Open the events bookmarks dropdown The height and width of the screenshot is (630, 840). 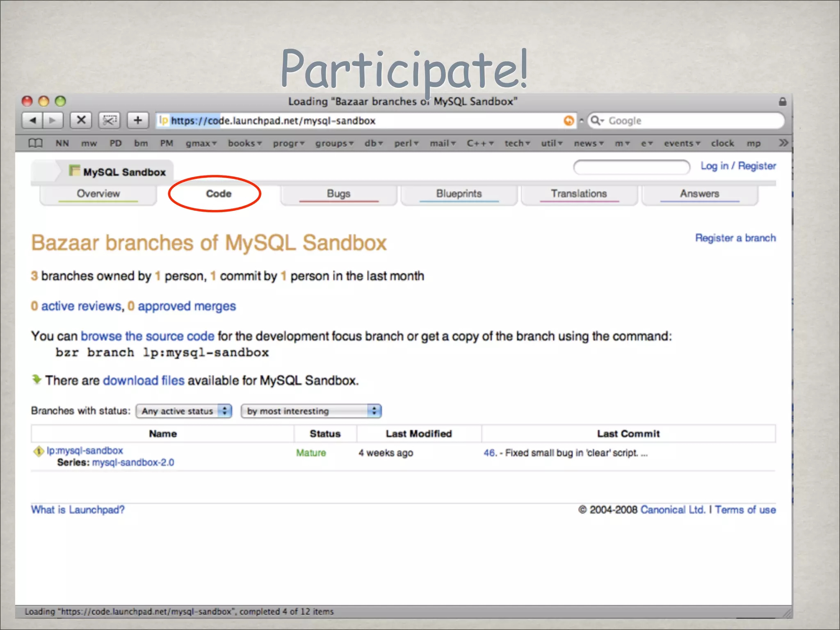click(x=682, y=143)
